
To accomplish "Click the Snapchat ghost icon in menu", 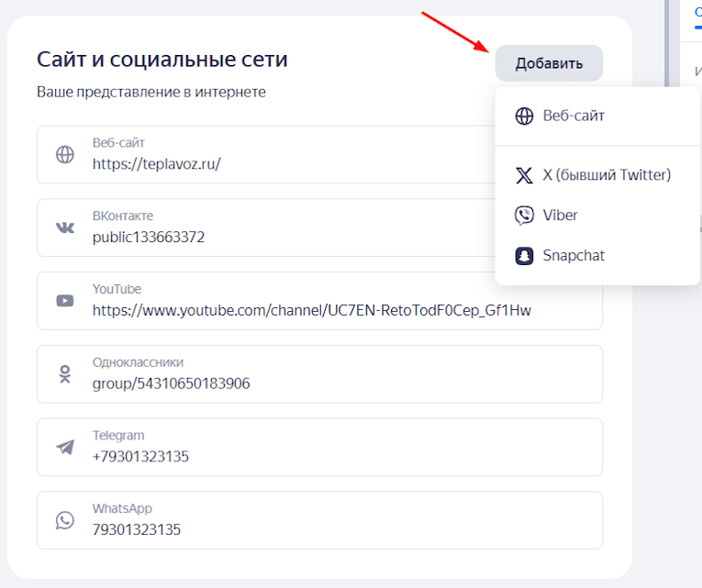I will [x=524, y=256].
